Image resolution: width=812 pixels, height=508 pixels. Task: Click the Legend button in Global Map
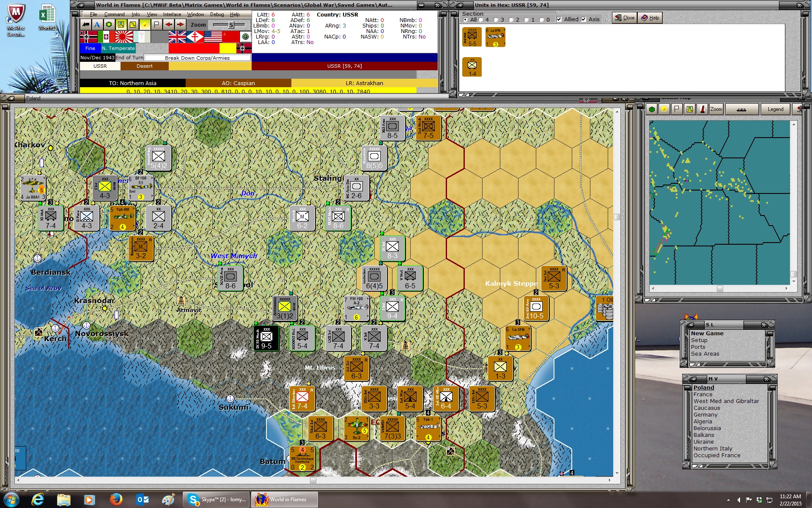[775, 109]
